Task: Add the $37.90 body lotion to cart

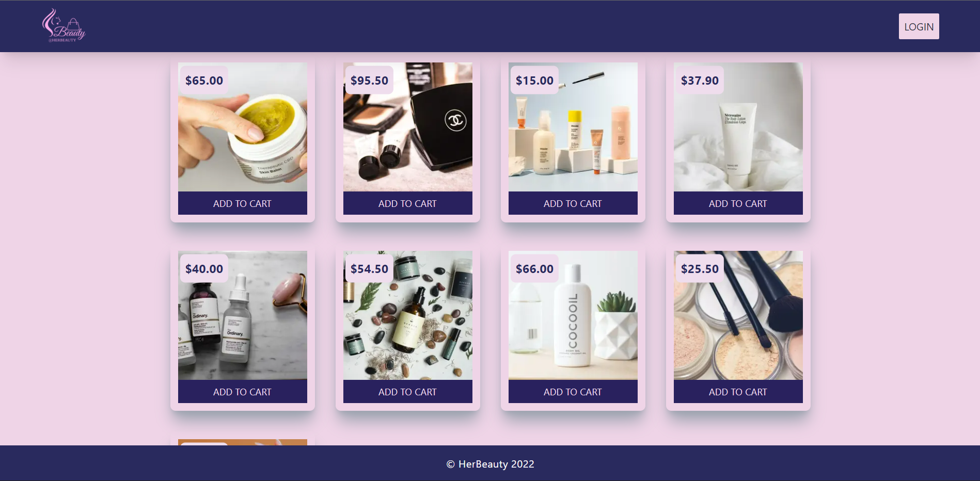Action: 738,203
